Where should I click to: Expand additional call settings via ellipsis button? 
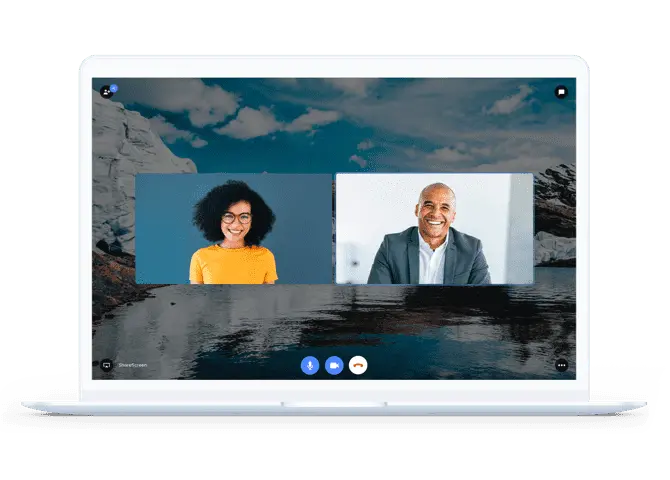[x=561, y=365]
